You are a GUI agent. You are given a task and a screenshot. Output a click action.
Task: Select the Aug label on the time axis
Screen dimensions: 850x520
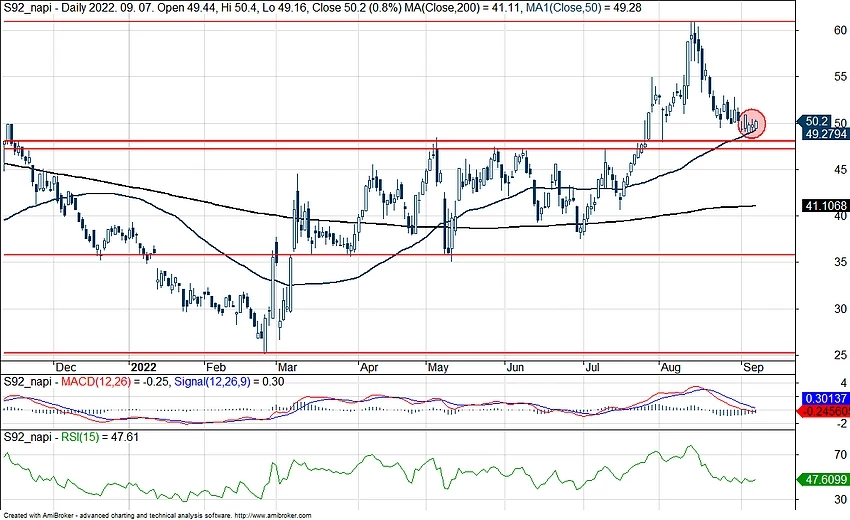672,366
